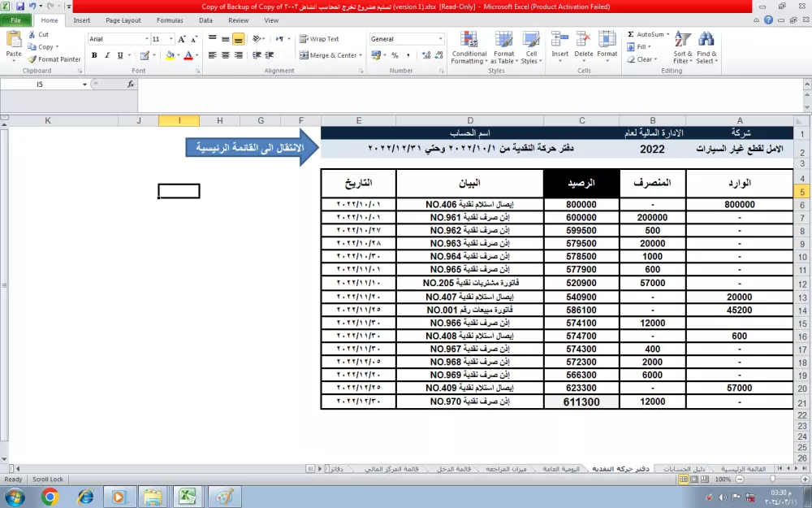812x508 pixels.
Task: Align text right
Action: [x=238, y=55]
